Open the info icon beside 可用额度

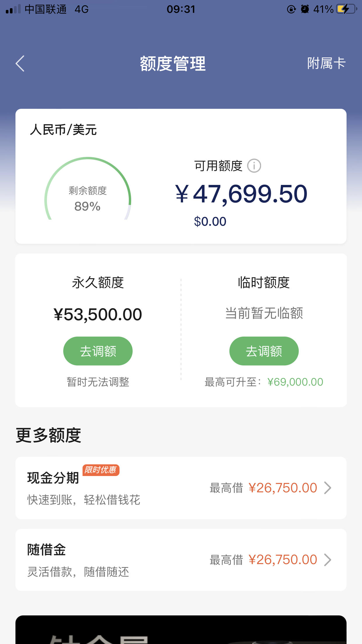pos(254,166)
